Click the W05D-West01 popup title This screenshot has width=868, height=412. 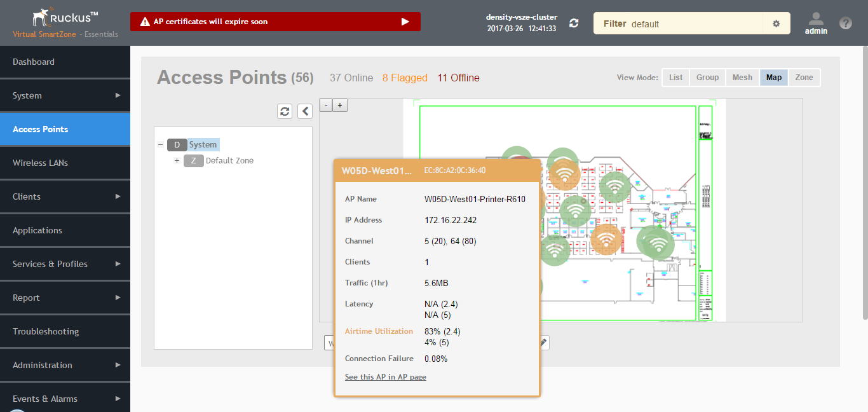377,170
